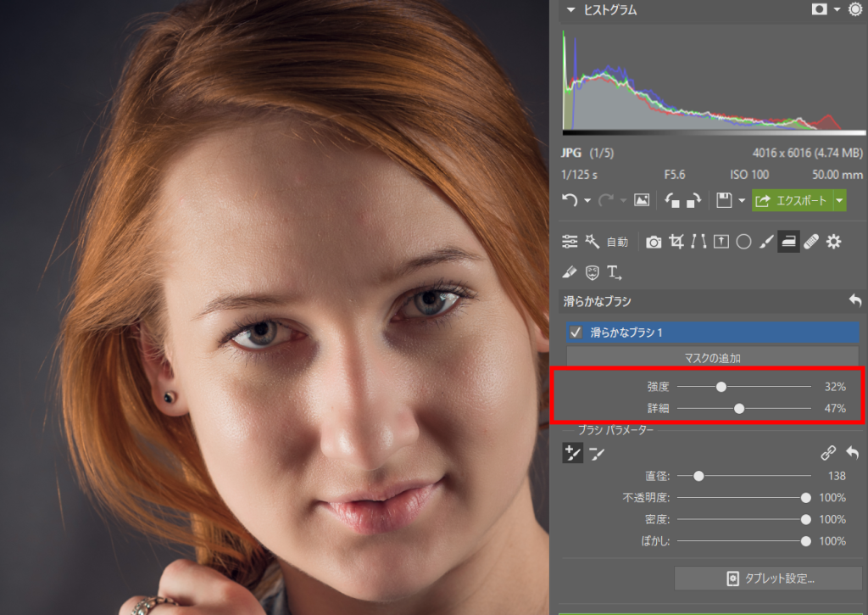Click the histogram display mode icon
Screen dimensions: 868x615
[820, 8]
